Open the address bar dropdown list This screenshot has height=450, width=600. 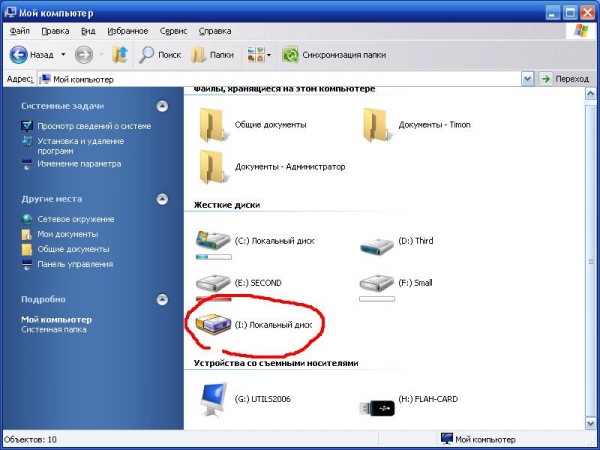[x=527, y=79]
